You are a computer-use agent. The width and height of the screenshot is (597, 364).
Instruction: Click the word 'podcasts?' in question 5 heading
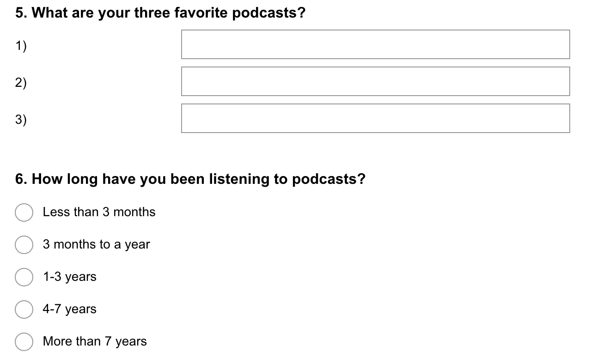(x=268, y=13)
